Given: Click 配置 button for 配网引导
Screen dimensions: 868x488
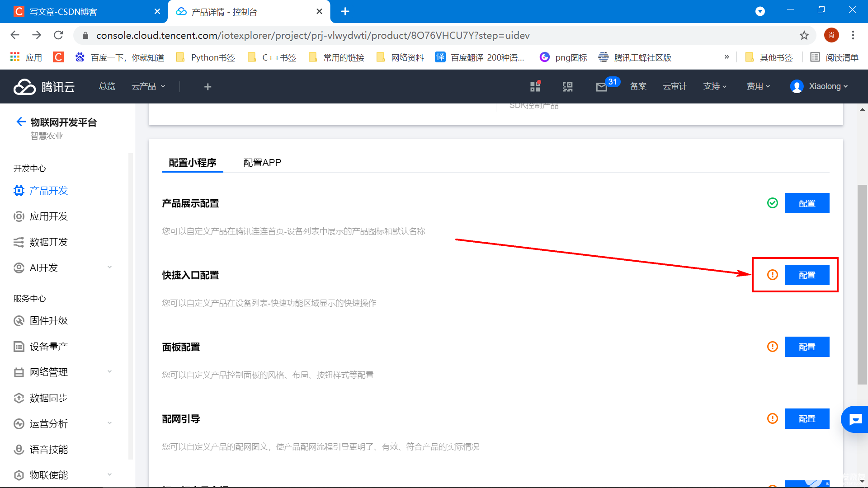Looking at the screenshot, I should (807, 418).
